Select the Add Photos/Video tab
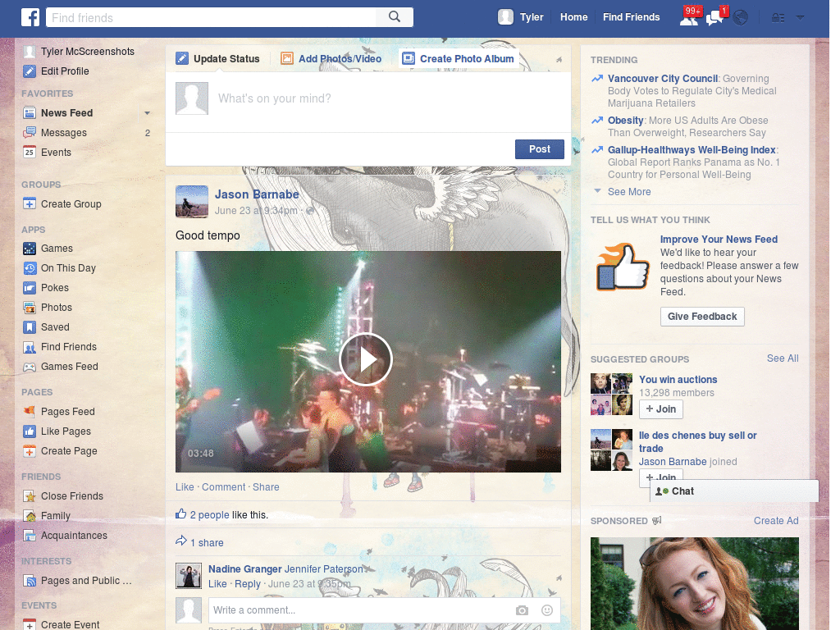 tap(331, 59)
